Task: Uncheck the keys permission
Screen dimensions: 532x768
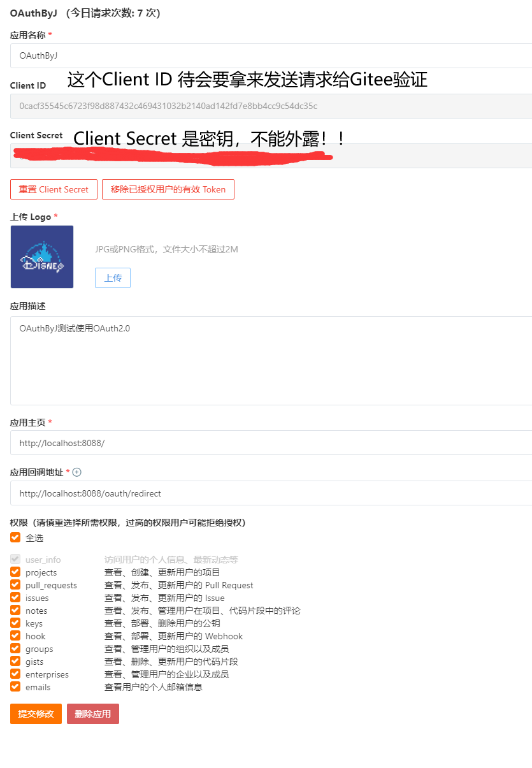Action: coord(15,623)
